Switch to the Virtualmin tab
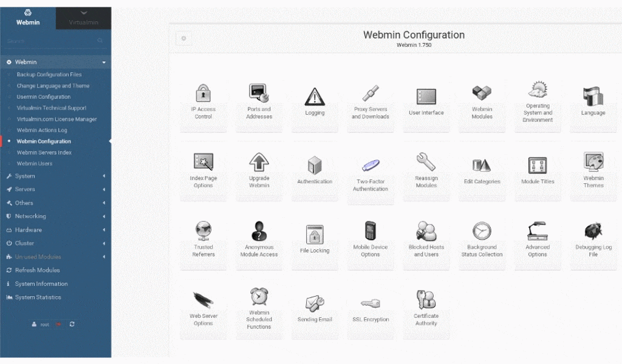The width and height of the screenshot is (622, 364). tap(83, 18)
